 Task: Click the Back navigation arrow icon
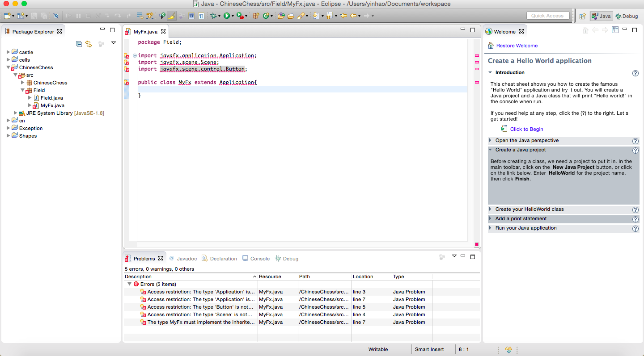[x=353, y=16]
